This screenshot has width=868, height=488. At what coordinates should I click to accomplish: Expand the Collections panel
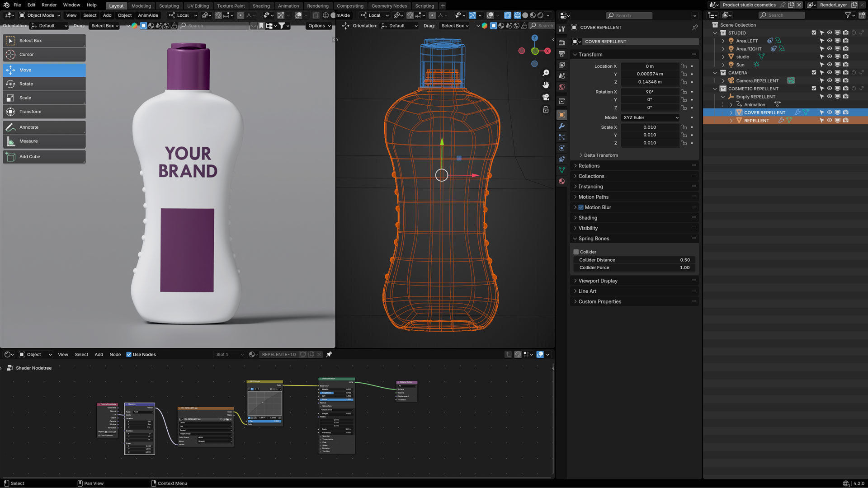pyautogui.click(x=634, y=176)
